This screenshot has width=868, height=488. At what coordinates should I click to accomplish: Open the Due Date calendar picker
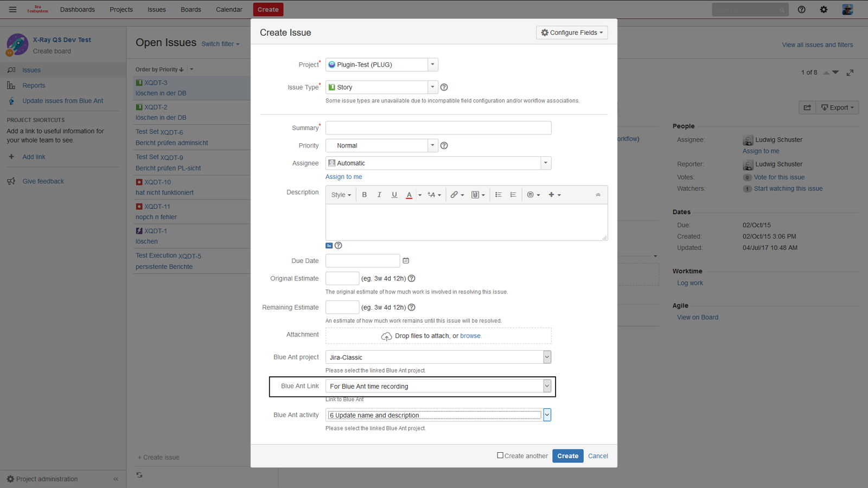[x=406, y=261]
